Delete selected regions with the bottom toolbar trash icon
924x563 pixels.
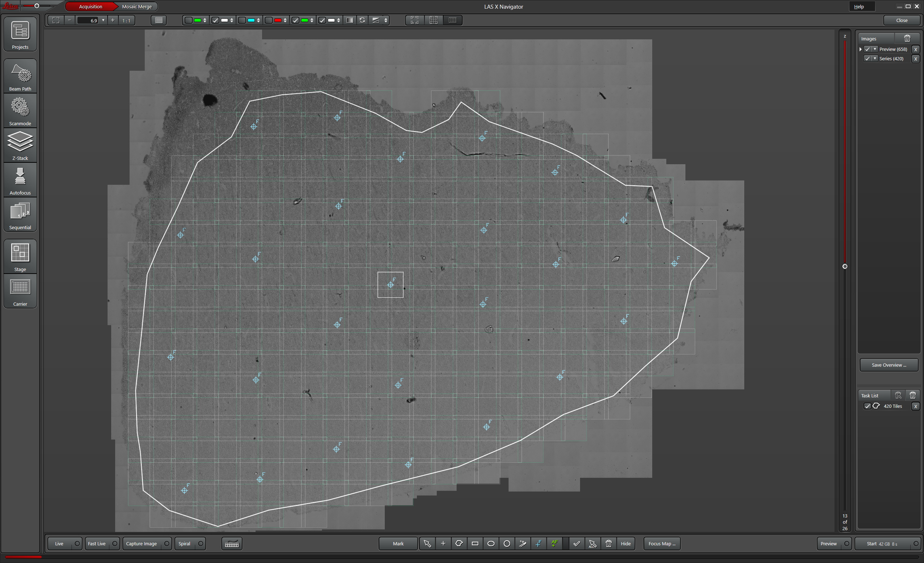pos(608,544)
